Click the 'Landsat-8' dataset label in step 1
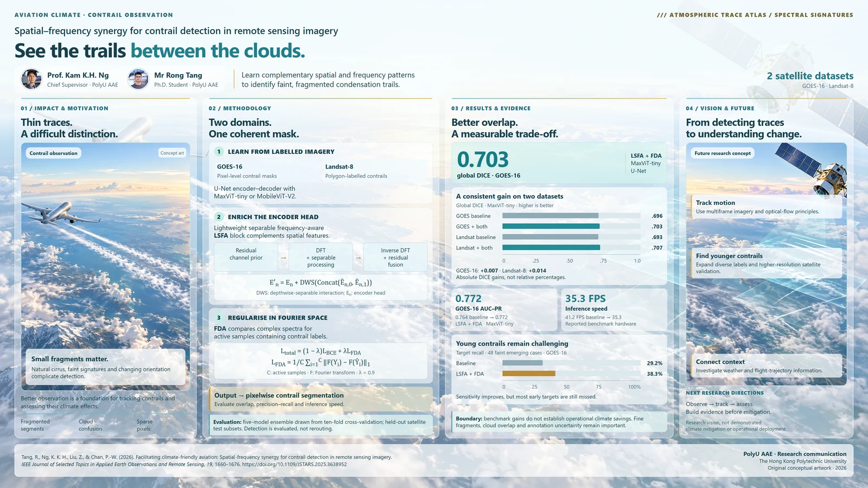The height and width of the screenshot is (488, 868). coord(339,167)
